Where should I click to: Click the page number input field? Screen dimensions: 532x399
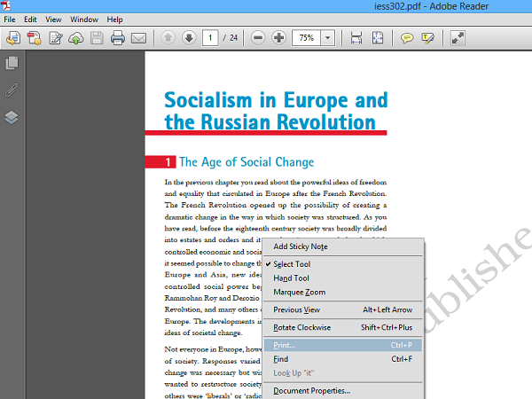point(211,38)
